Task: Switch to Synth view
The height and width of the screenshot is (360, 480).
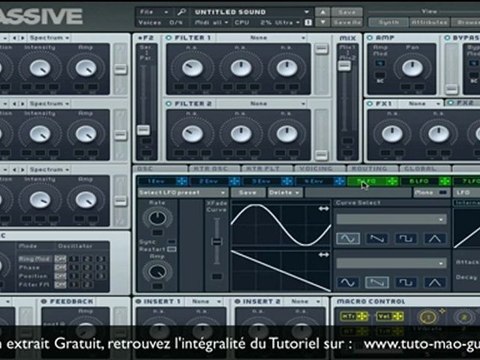Action: point(389,22)
